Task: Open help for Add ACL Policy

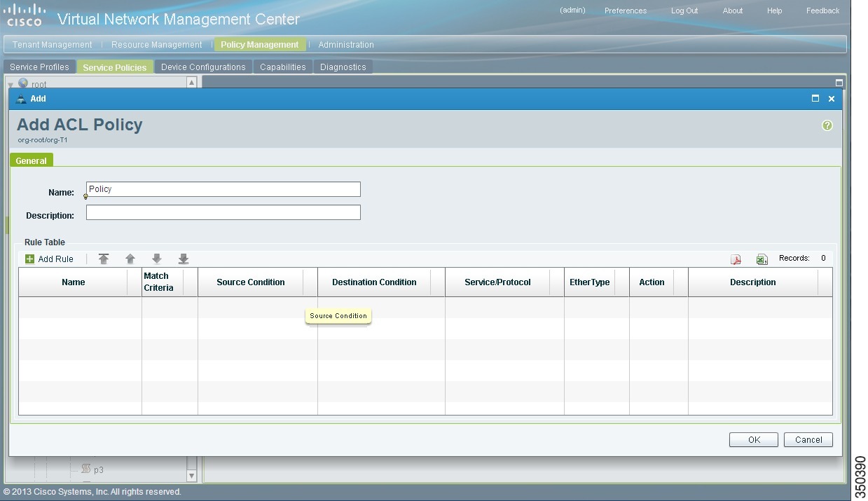Action: tap(827, 125)
